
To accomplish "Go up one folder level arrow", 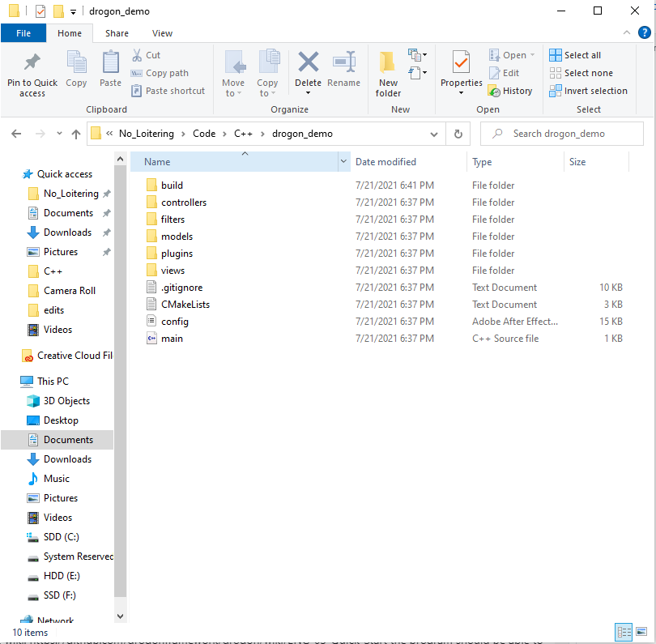I will (76, 134).
